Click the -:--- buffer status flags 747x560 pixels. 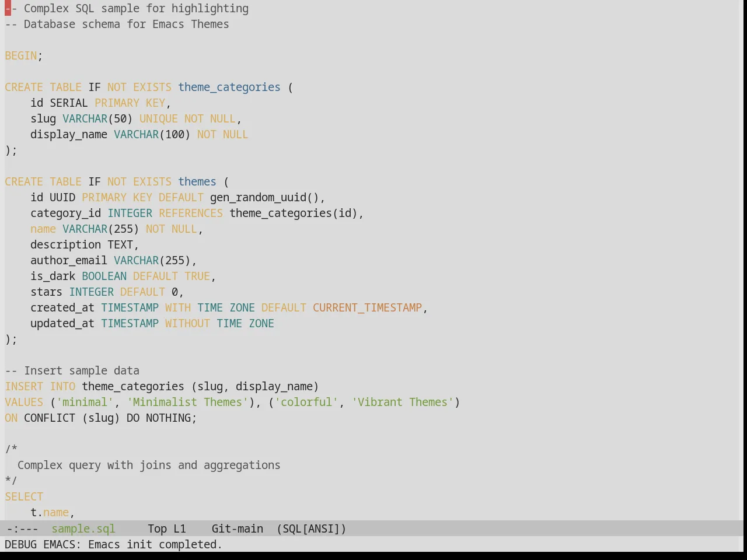pyautogui.click(x=22, y=528)
